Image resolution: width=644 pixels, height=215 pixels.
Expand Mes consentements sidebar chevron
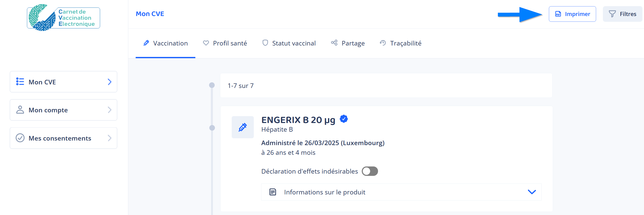point(109,138)
